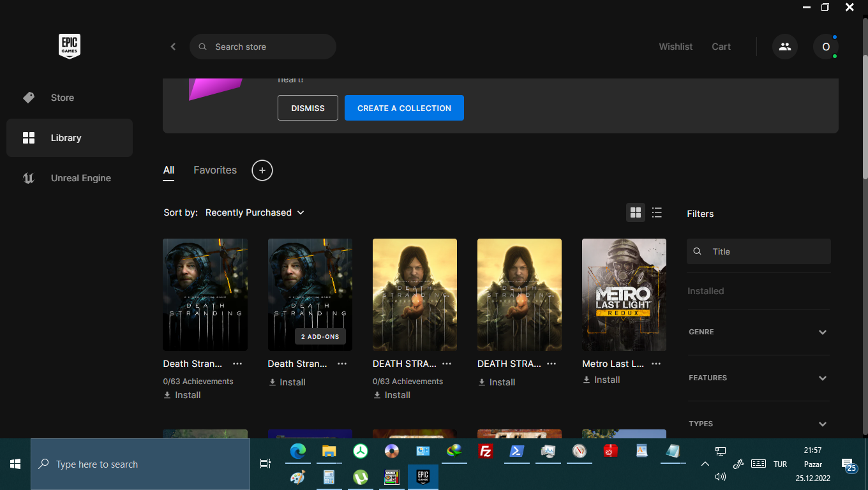Expand the Features filter
868x490 pixels.
(759, 378)
